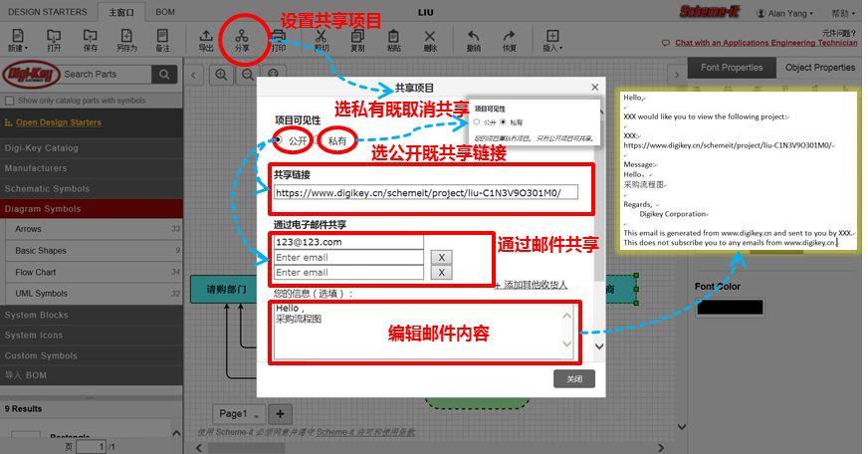Remove the second email recipient row
868x454 pixels.
pos(441,258)
